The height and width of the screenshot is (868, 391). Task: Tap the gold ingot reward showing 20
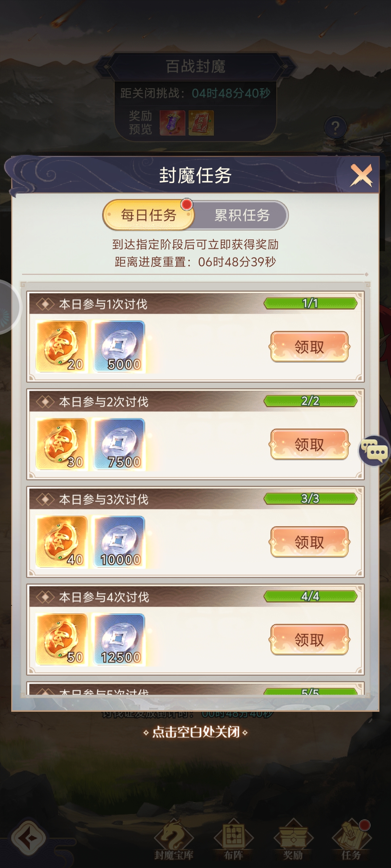[62, 346]
